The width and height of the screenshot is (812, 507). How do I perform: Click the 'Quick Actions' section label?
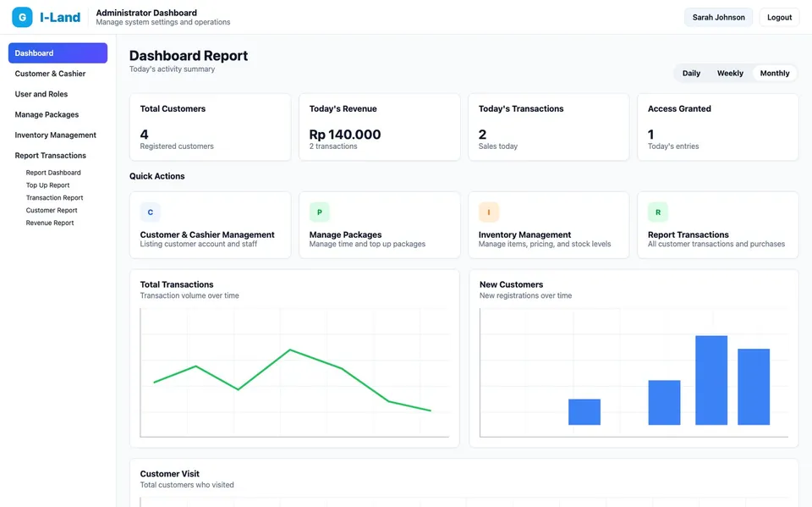click(x=157, y=176)
